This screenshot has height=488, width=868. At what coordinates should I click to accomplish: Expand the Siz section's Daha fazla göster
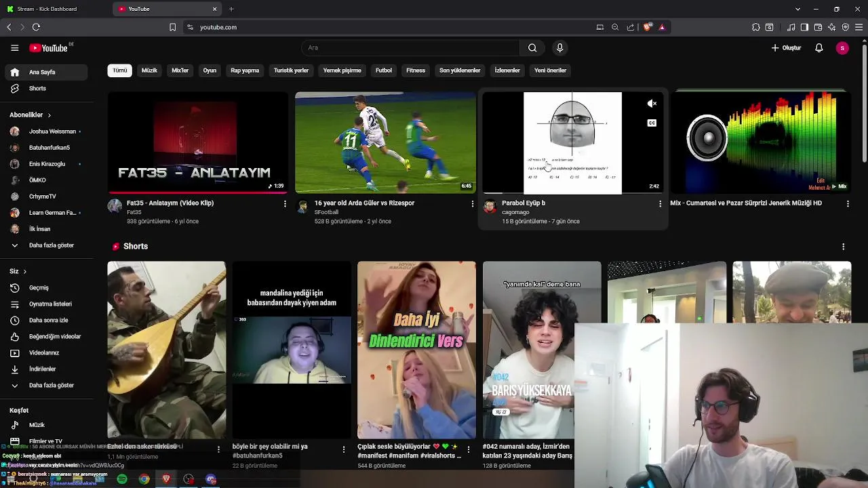tap(46, 385)
